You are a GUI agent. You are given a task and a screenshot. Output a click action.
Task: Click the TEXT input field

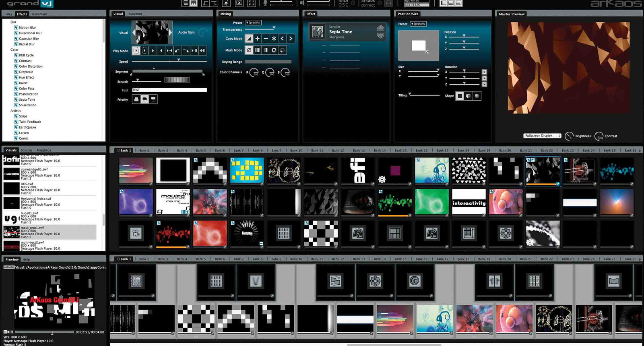click(169, 90)
